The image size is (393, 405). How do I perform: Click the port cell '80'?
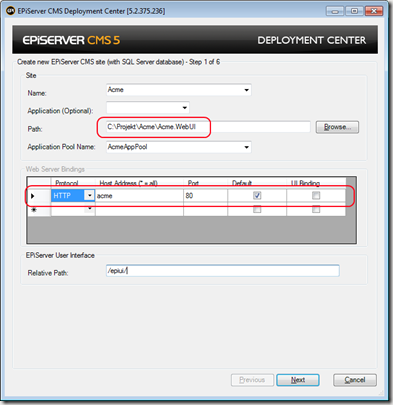tap(205, 196)
